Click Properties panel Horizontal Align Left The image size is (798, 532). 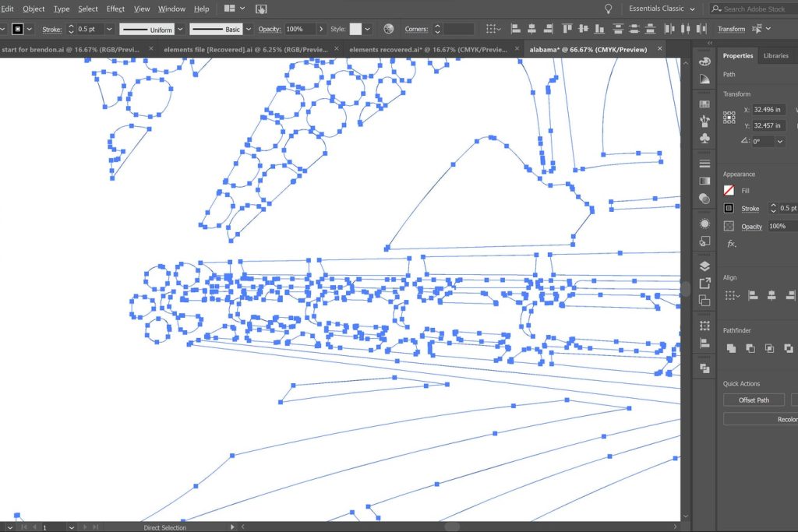coord(754,295)
